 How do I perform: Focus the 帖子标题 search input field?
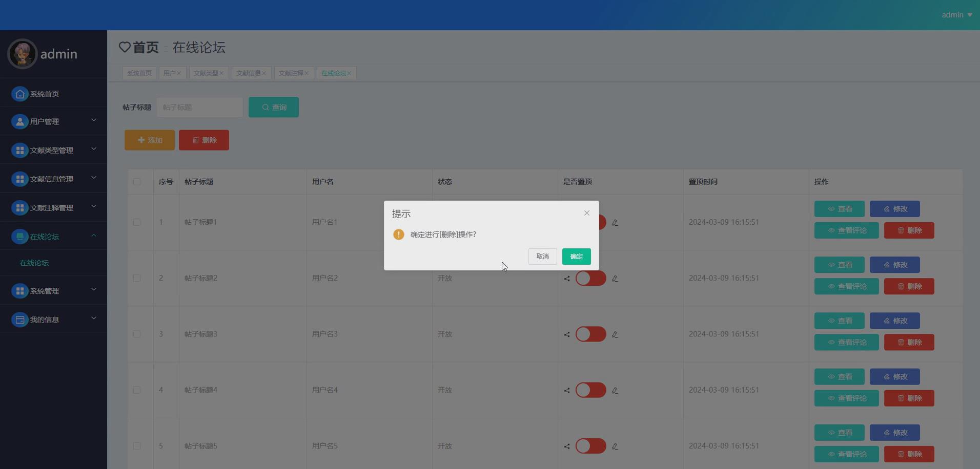[200, 107]
